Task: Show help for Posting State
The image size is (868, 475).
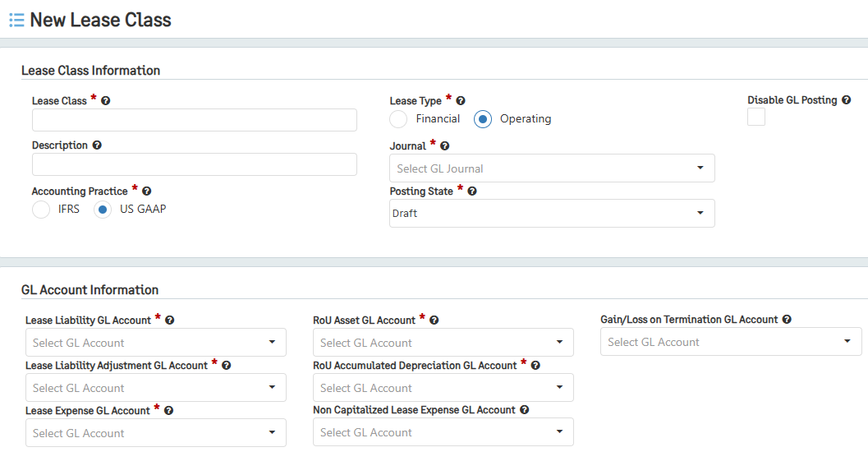Action: [472, 191]
